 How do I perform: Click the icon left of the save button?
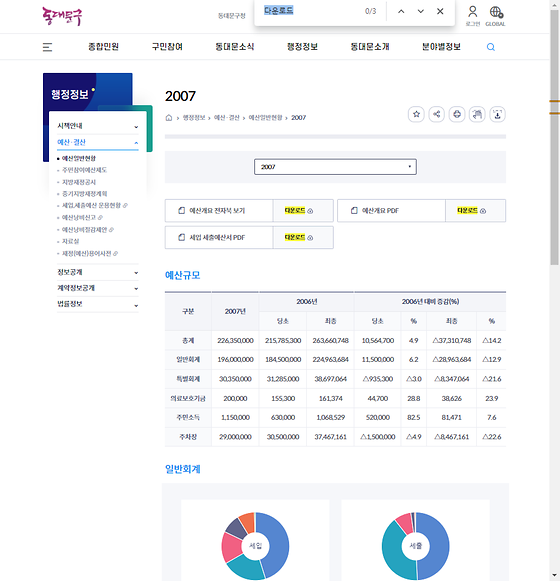coord(477,114)
